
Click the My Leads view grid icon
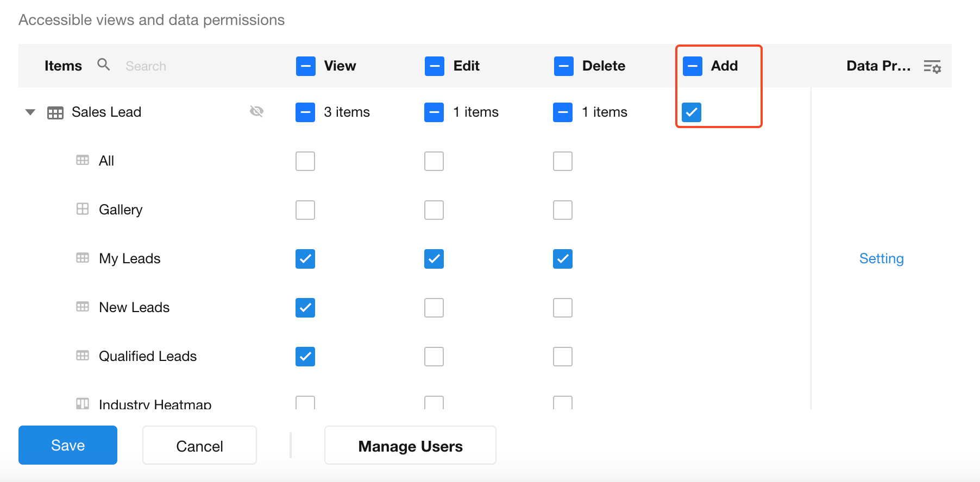click(83, 258)
